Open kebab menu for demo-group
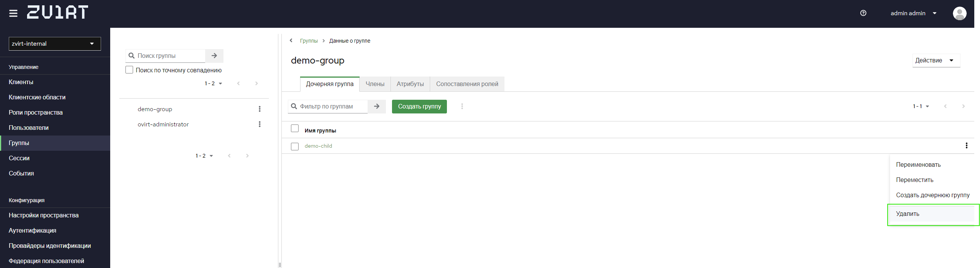Image resolution: width=980 pixels, height=268 pixels. 260,109
